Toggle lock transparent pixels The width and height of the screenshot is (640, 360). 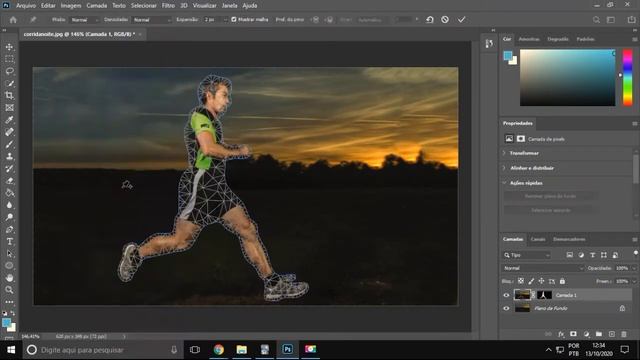521,281
